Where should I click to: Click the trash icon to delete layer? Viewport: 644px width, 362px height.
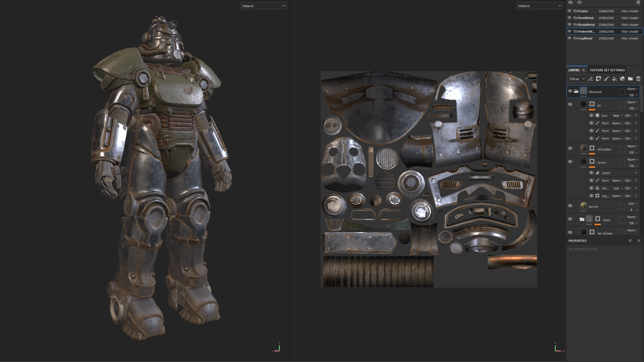(638, 79)
